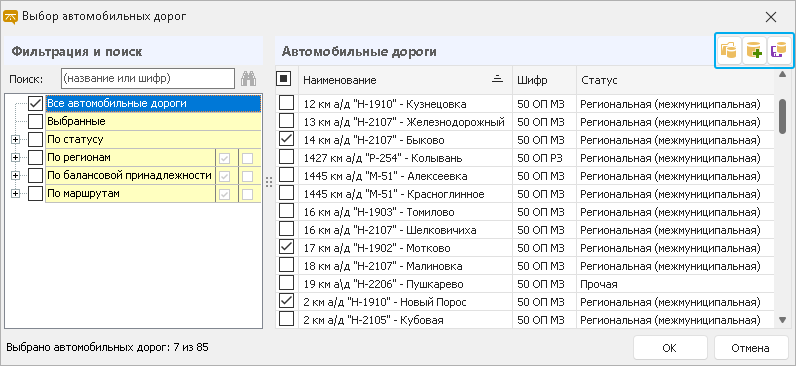Click the vertical scrollbar thumb
796x366 pixels.
pyautogui.click(x=783, y=116)
